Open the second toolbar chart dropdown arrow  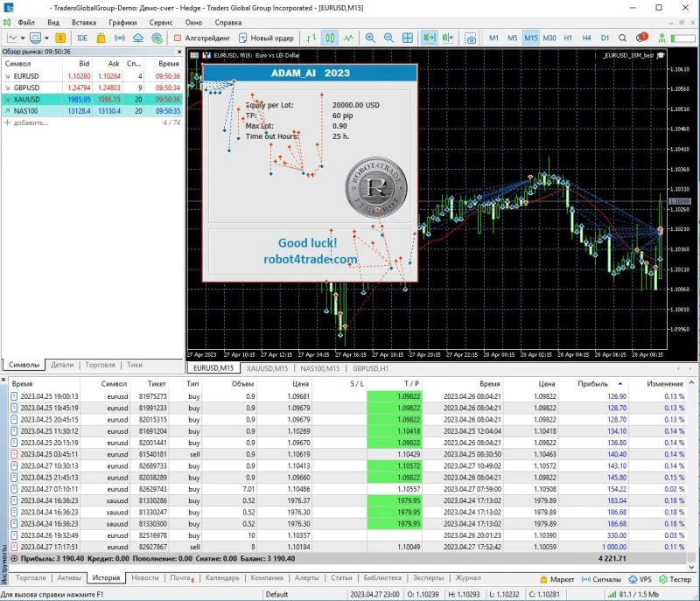click(x=45, y=38)
